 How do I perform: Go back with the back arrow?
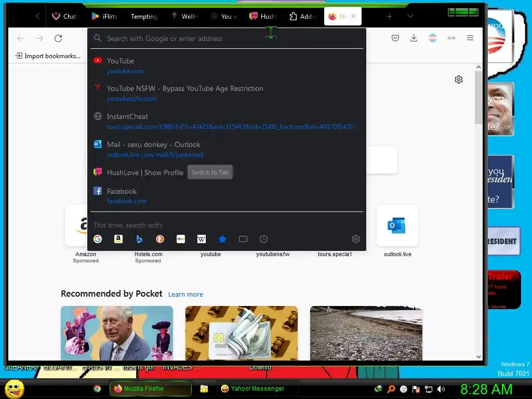point(21,38)
